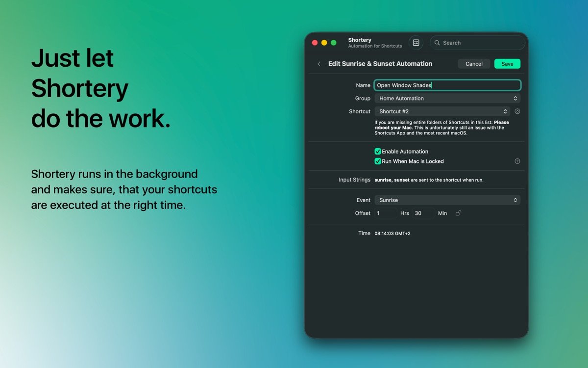Cancel editing the automation
The height and width of the screenshot is (368, 588).
[x=474, y=64]
